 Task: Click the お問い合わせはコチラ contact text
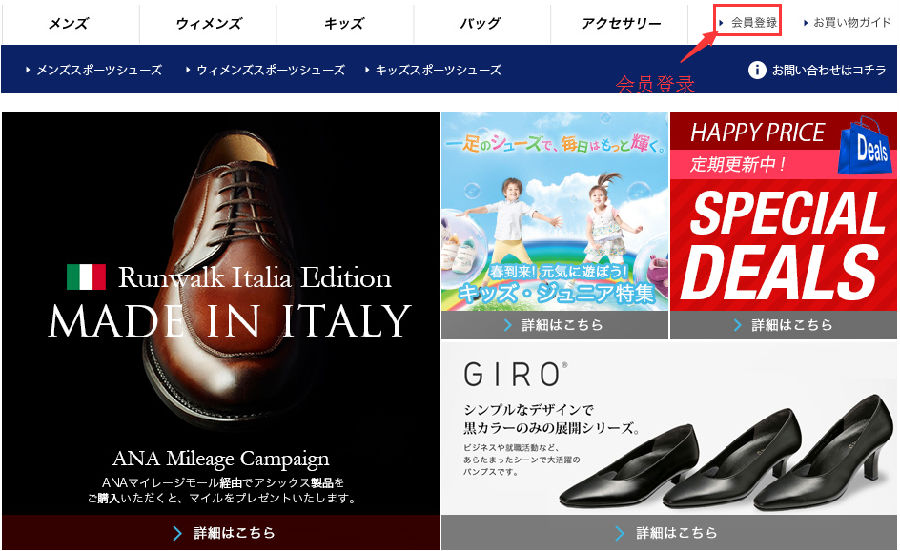point(829,70)
